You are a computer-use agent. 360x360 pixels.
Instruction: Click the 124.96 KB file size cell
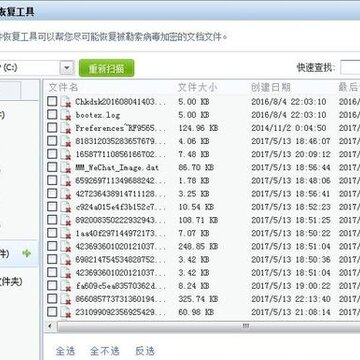(x=198, y=128)
